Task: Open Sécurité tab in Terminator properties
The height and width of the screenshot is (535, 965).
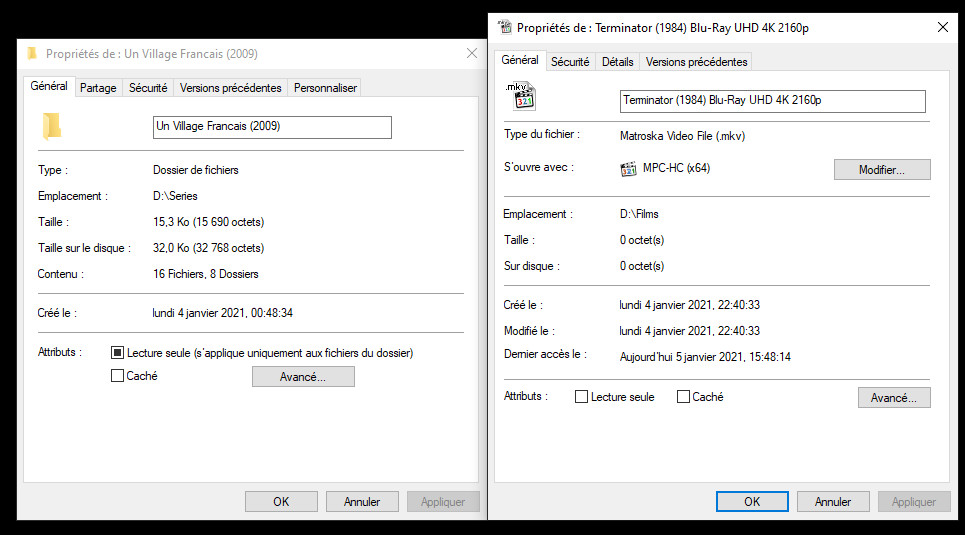Action: pyautogui.click(x=570, y=62)
